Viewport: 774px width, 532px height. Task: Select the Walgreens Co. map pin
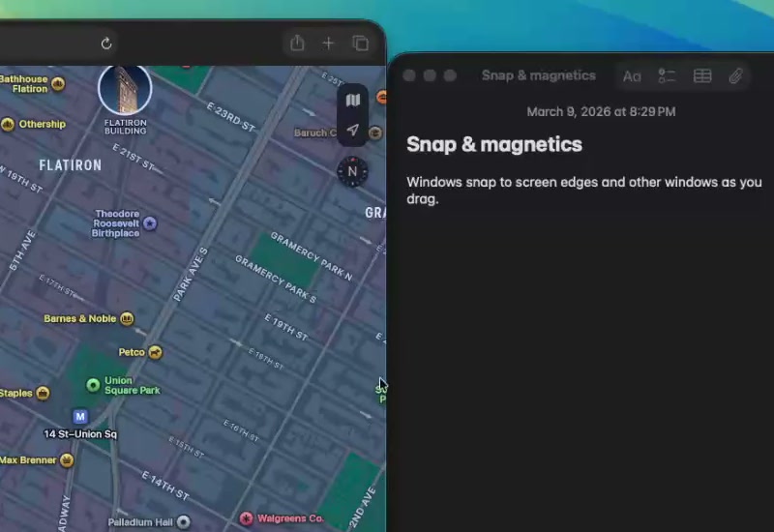click(x=246, y=518)
